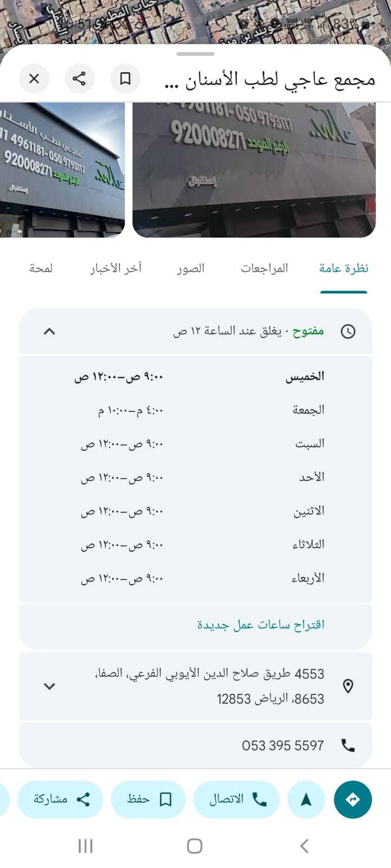The width and height of the screenshot is (391, 868).
Task: Tap the round blue directions button
Action: click(x=352, y=799)
